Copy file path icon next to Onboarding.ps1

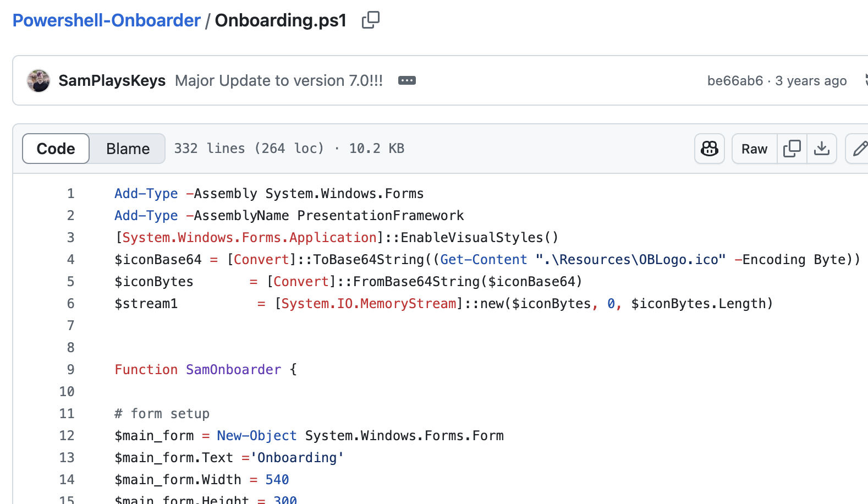(370, 20)
